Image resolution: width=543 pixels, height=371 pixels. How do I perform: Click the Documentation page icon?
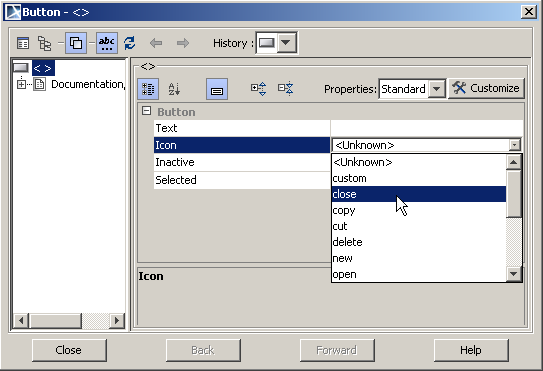tap(39, 84)
